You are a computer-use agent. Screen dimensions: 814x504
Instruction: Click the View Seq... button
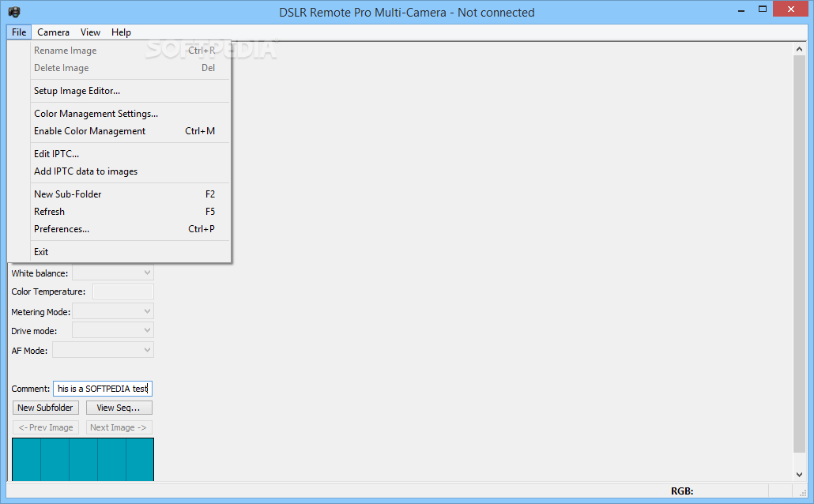pos(119,408)
